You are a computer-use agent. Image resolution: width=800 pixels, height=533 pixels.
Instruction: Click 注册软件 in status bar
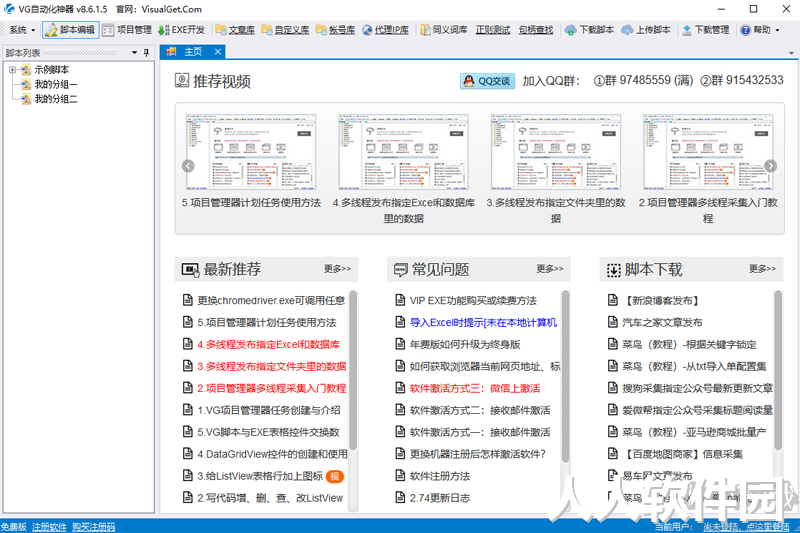(49, 527)
